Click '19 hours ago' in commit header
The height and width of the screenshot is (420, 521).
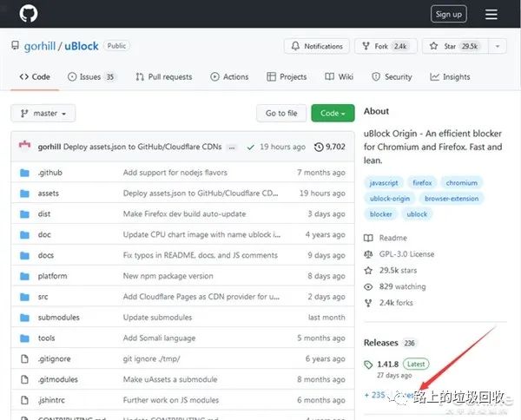tap(282, 147)
